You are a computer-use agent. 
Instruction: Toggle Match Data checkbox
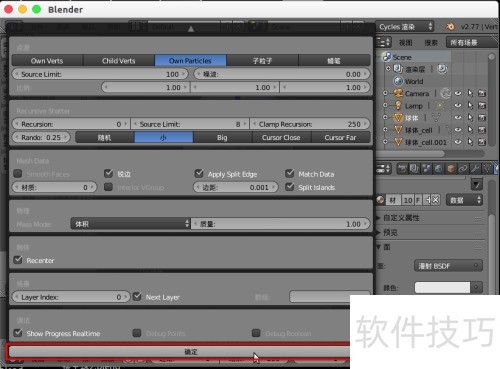click(x=290, y=173)
